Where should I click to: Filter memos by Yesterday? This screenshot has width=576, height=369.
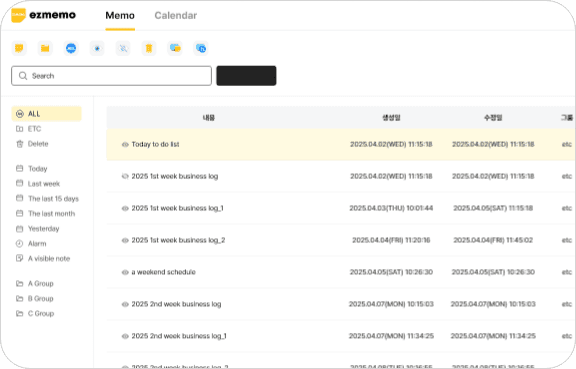click(43, 229)
